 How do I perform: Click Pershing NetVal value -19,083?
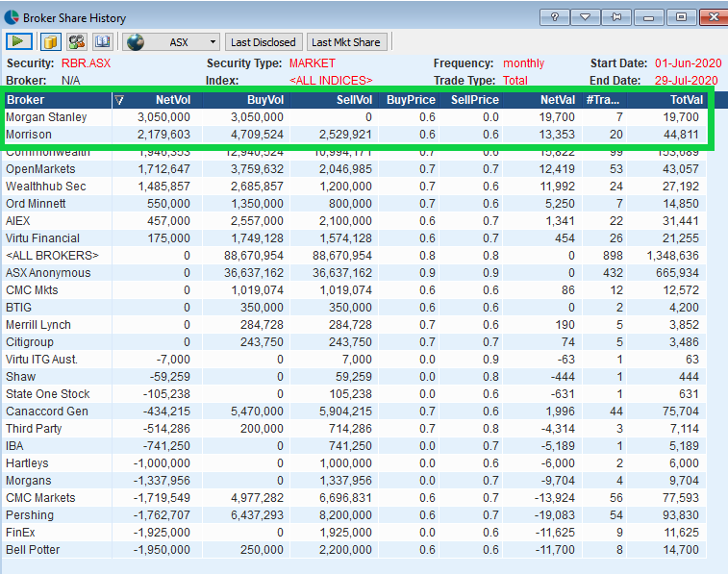[554, 515]
